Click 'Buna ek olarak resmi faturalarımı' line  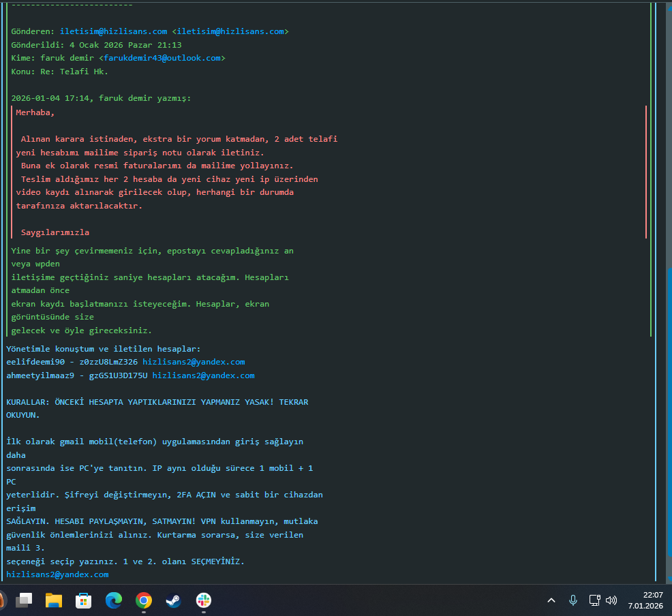pos(157,166)
